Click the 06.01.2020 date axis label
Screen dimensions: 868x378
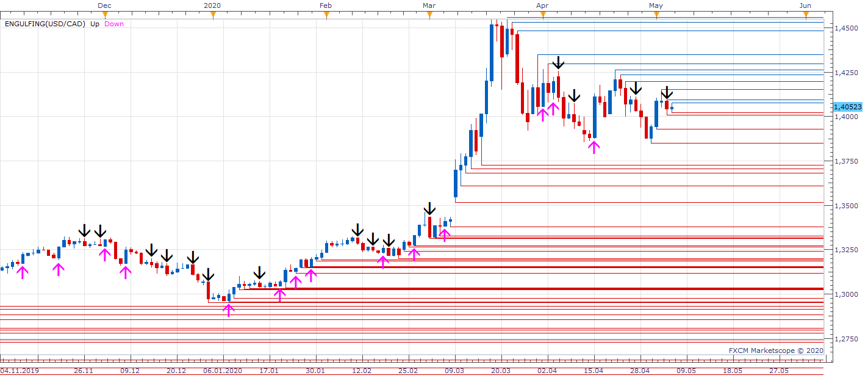[223, 371]
